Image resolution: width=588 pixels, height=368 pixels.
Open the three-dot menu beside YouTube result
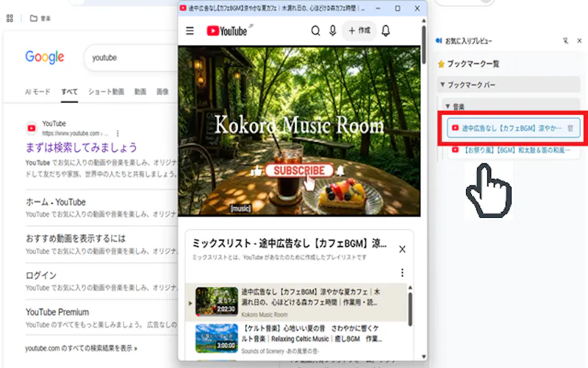(x=118, y=133)
